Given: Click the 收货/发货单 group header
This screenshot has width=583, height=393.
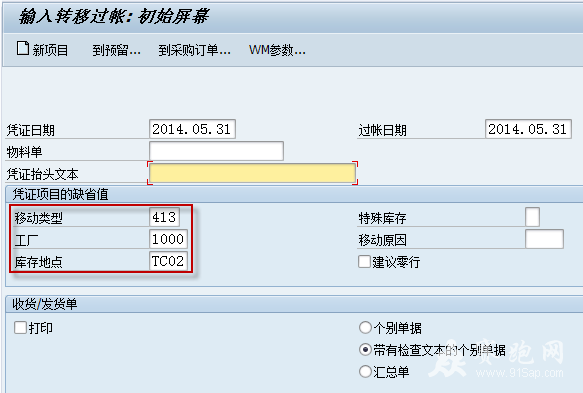Looking at the screenshot, I should click(x=45, y=304).
